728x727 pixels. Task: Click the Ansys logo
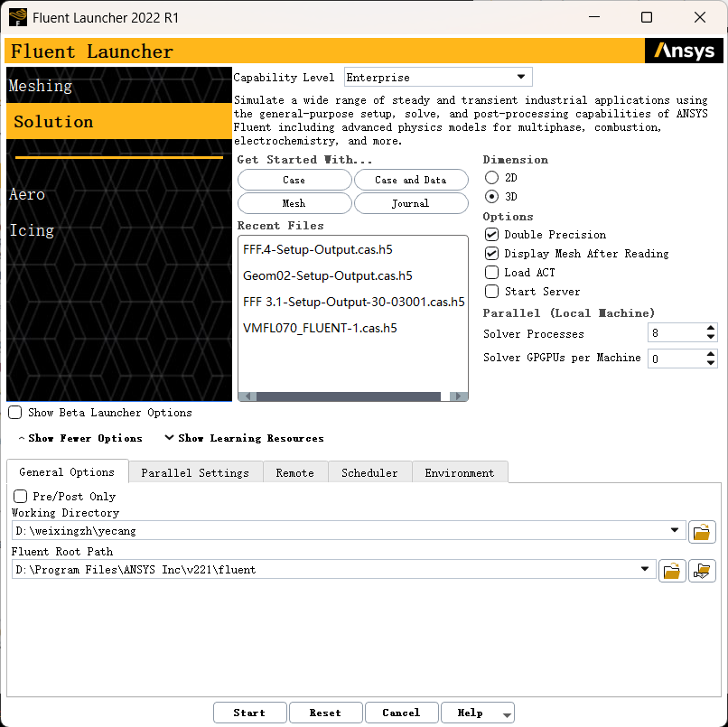point(684,51)
